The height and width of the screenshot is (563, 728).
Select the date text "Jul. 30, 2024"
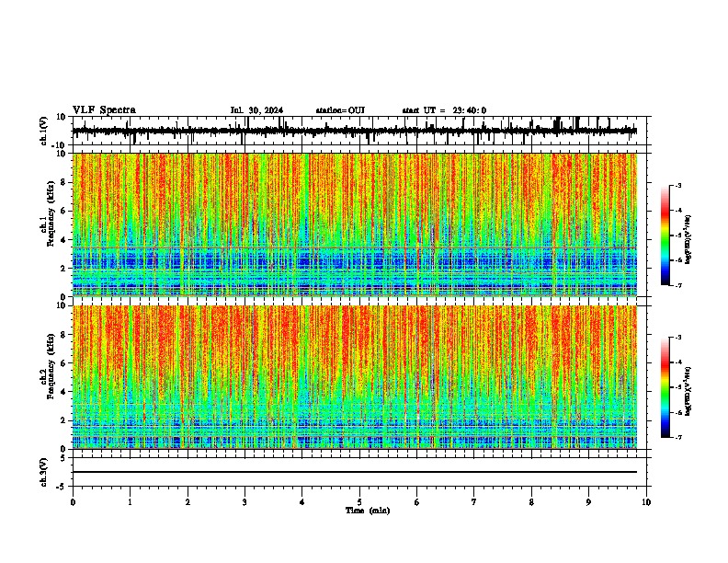(x=256, y=110)
